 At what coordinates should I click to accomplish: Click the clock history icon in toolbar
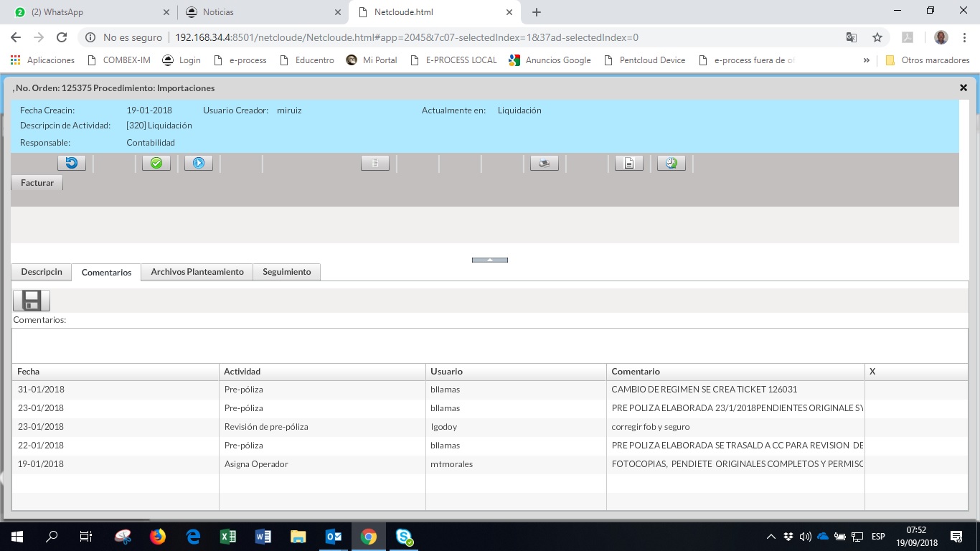pos(672,163)
